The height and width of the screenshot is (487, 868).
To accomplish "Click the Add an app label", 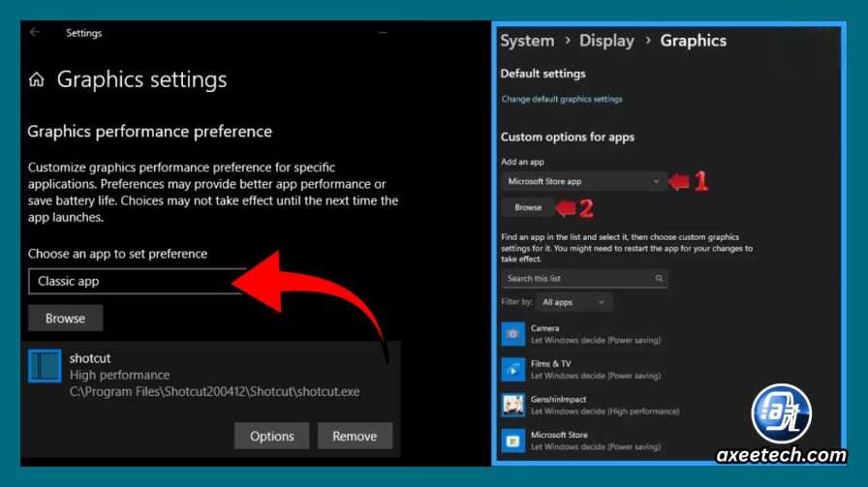I will tap(522, 162).
